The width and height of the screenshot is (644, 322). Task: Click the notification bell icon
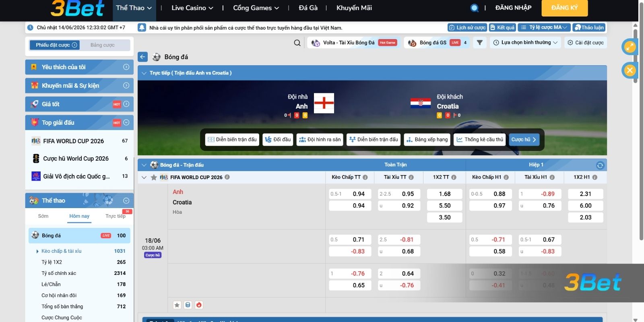(x=142, y=27)
